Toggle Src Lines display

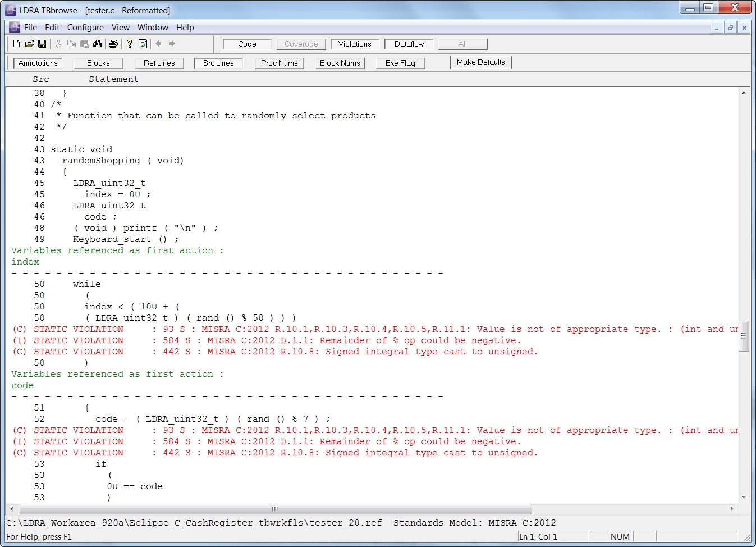click(x=218, y=63)
